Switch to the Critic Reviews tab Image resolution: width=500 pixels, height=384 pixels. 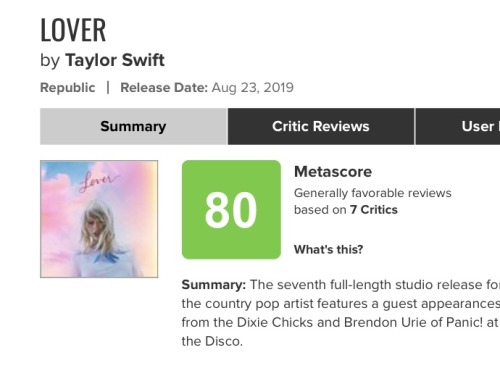click(x=321, y=126)
